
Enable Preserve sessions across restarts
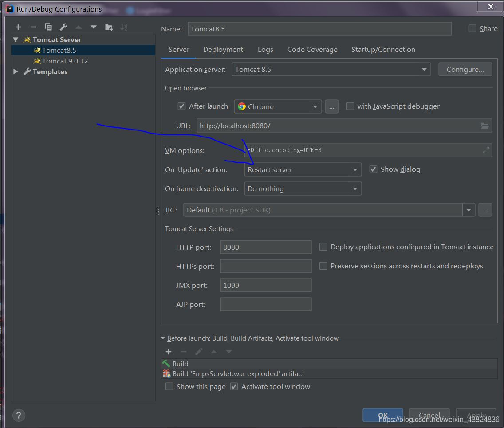click(323, 266)
